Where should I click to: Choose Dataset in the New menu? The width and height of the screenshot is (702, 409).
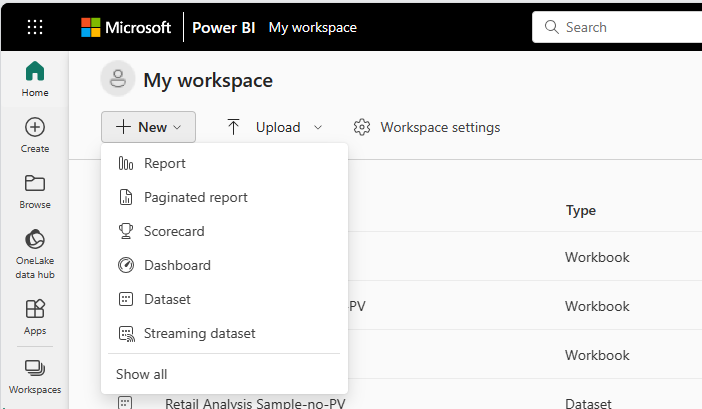click(x=167, y=299)
